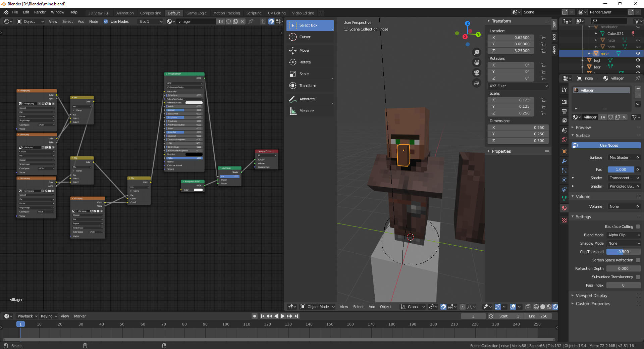The height and width of the screenshot is (349, 644).
Task: Open the Object Mode dropdown
Action: (317, 307)
